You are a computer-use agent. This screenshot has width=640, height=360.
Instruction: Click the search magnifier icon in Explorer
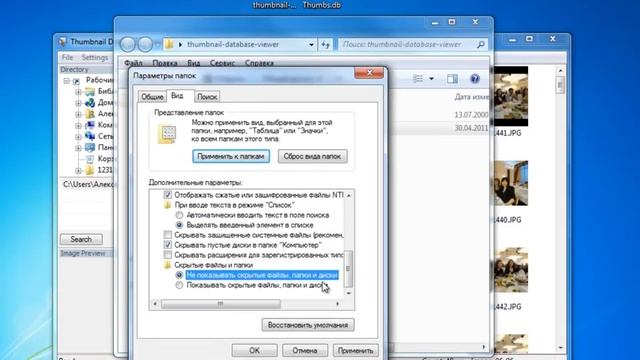(x=481, y=44)
